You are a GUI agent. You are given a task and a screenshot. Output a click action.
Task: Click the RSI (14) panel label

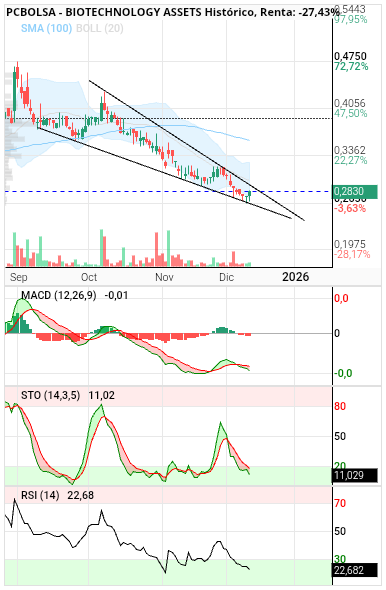(40, 495)
